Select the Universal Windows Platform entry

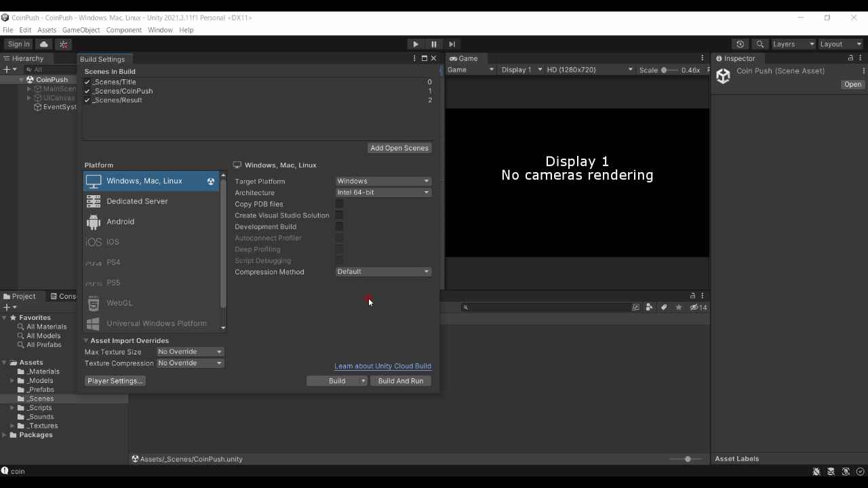coord(151,323)
